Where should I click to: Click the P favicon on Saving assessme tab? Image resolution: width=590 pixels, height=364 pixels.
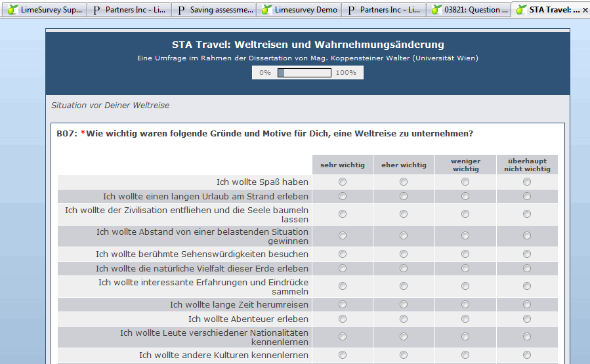(x=182, y=10)
